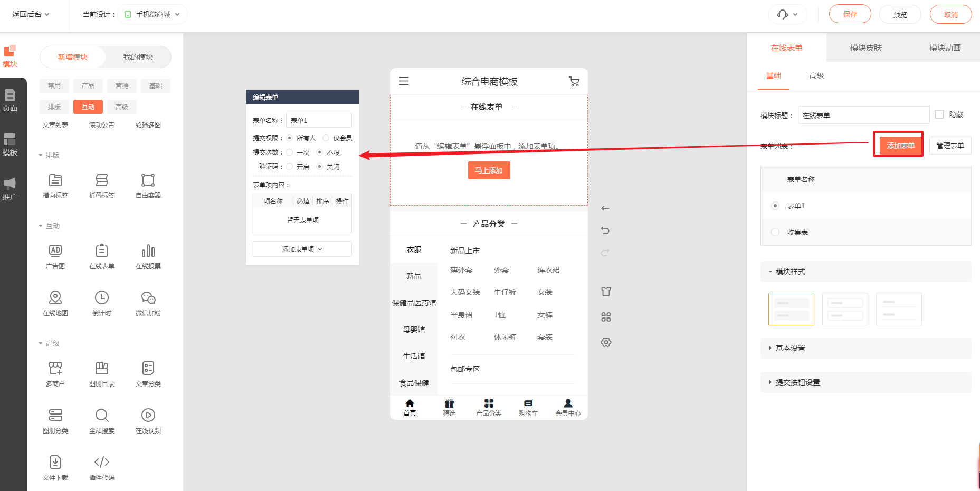Click the 管理表单 button

tap(950, 146)
